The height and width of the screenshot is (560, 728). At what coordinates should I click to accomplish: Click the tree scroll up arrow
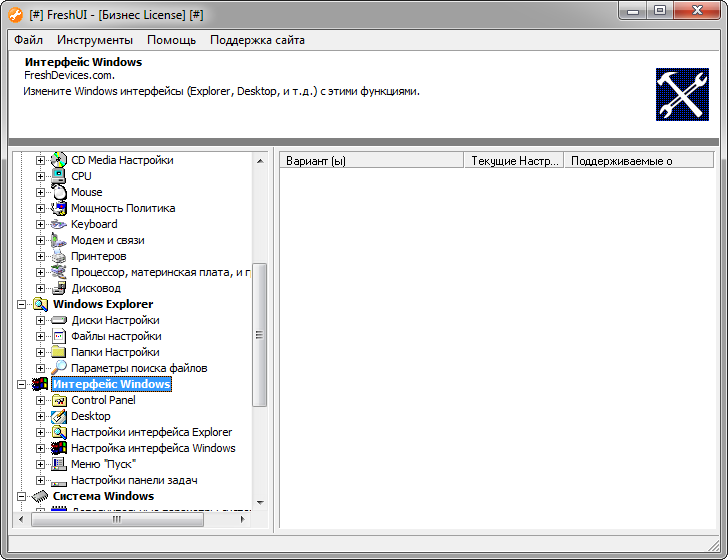click(x=260, y=161)
